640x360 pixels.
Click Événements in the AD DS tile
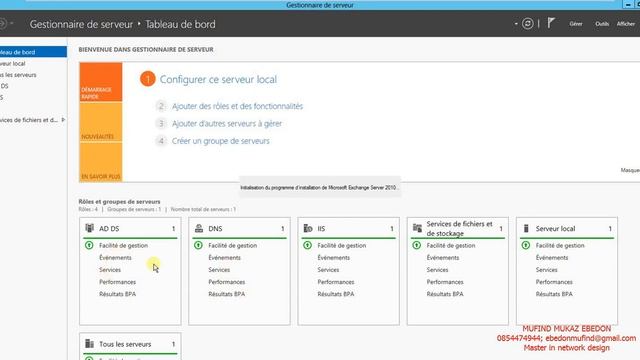pos(115,258)
